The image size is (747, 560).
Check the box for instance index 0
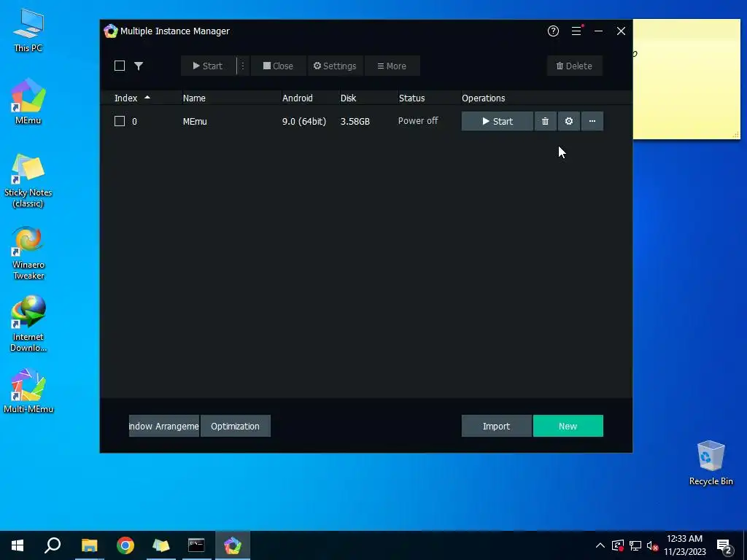[x=120, y=121]
